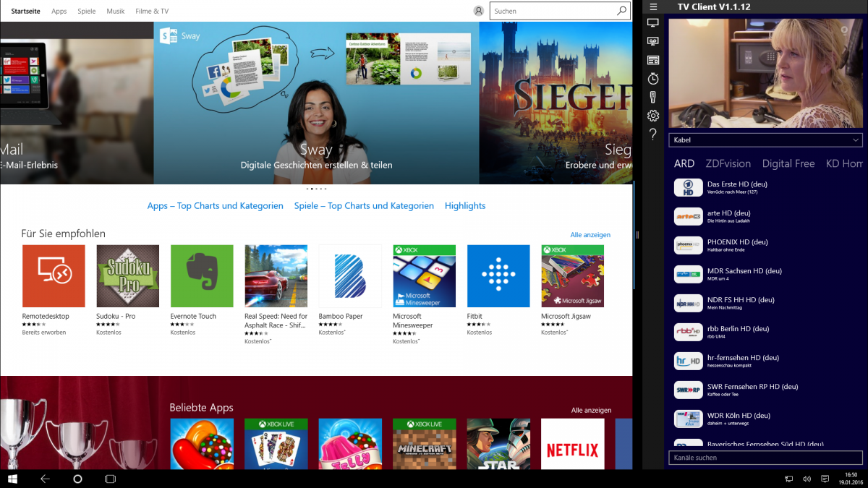Image resolution: width=868 pixels, height=488 pixels.
Task: Open the Candy Crush Jelly tile
Action: (350, 444)
